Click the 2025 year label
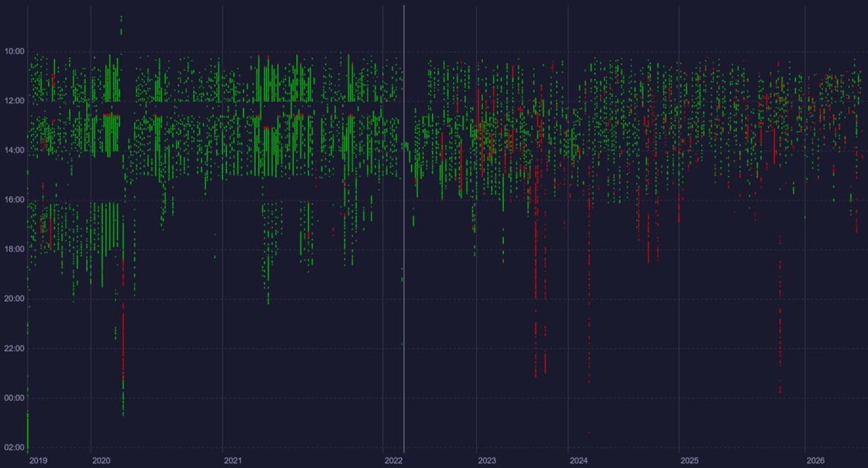868x468 pixels. click(x=690, y=461)
